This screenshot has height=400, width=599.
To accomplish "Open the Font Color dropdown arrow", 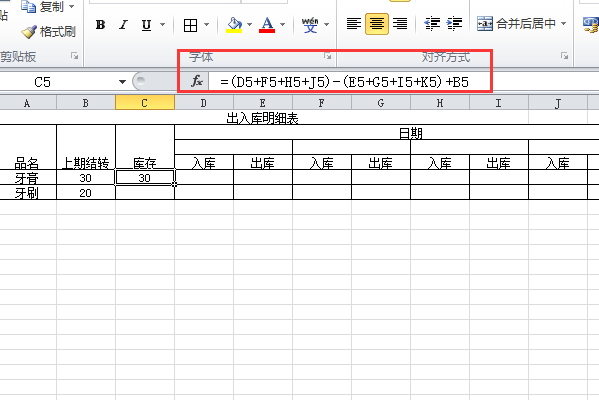I will (282, 25).
